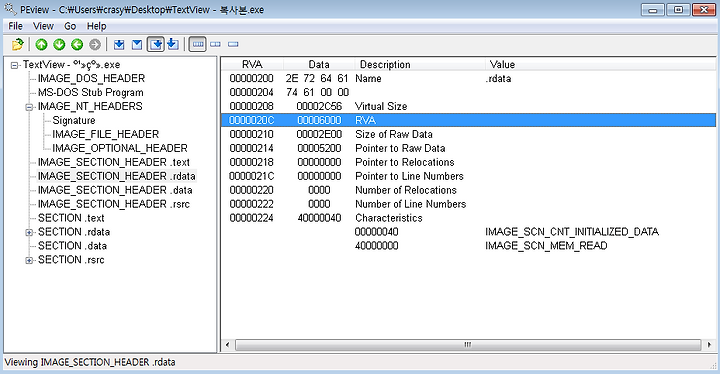Toggle the pressed four-segment width icon
The width and height of the screenshot is (720, 374).
[x=197, y=45]
